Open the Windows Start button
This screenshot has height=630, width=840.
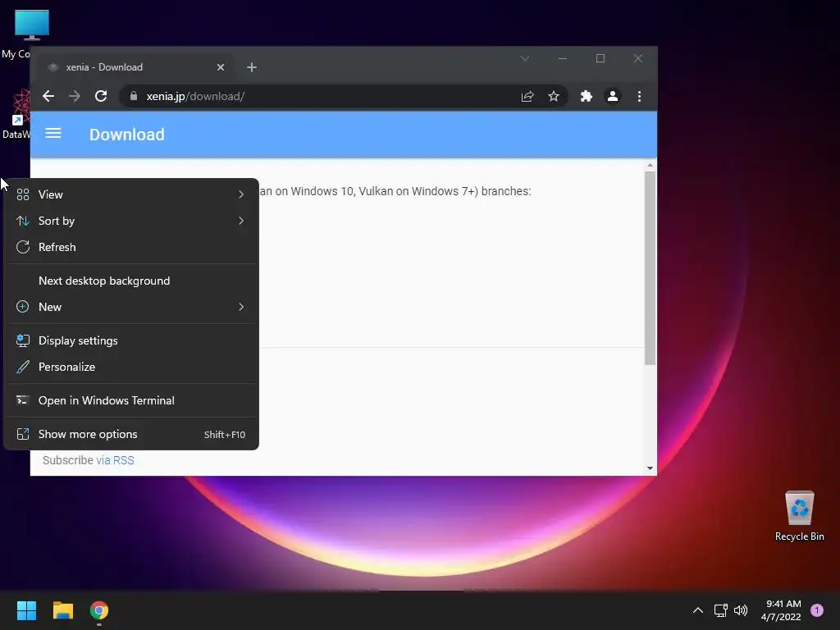pos(26,610)
